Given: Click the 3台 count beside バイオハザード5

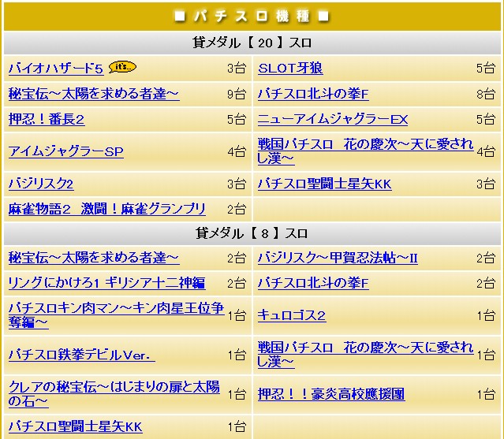Looking at the screenshot, I should tap(237, 69).
